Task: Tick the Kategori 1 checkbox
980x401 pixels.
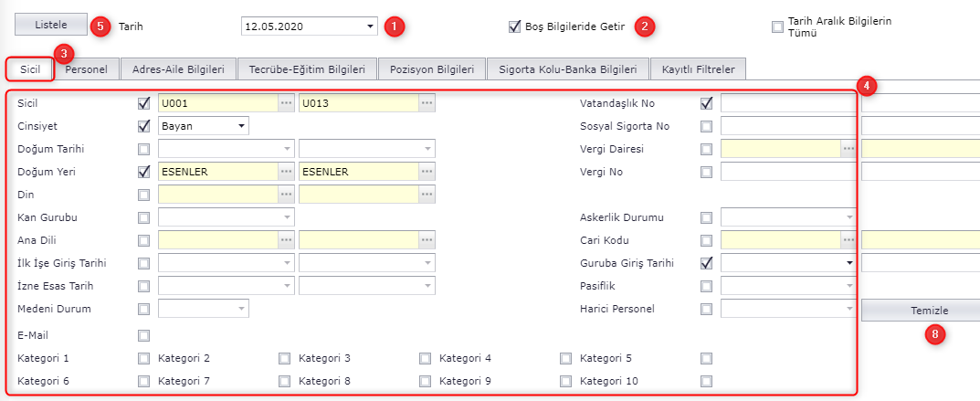Action: pos(143,358)
